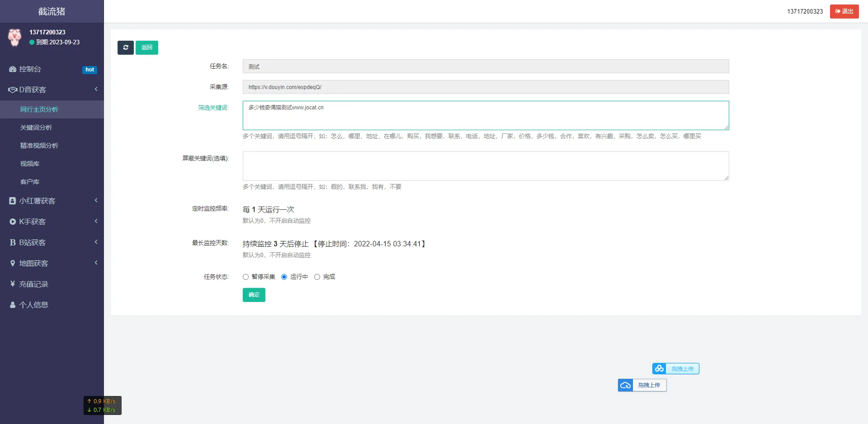Click the 个人信息 user icon

[13, 305]
